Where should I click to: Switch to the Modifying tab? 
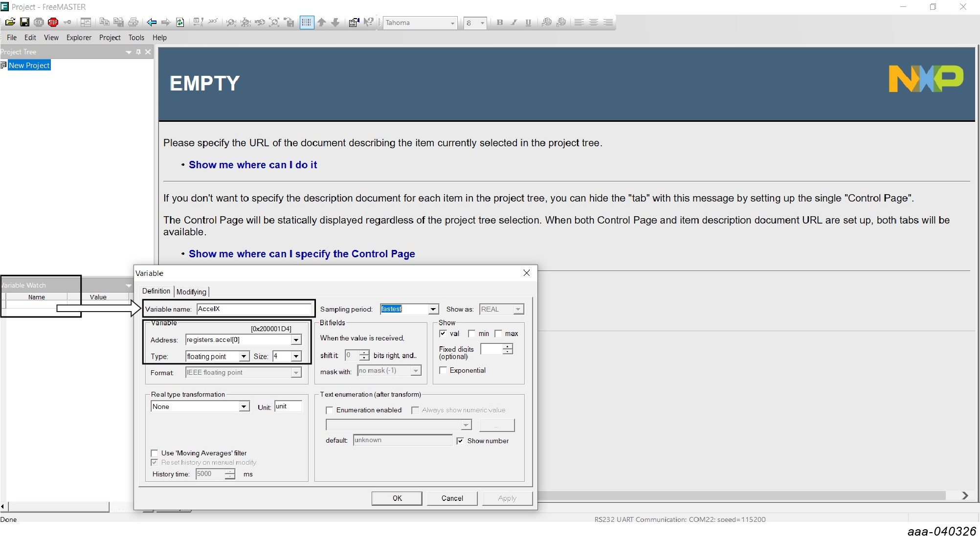coord(191,292)
